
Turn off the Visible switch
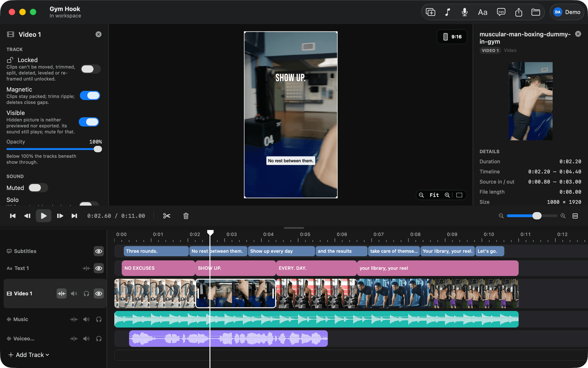pos(89,122)
